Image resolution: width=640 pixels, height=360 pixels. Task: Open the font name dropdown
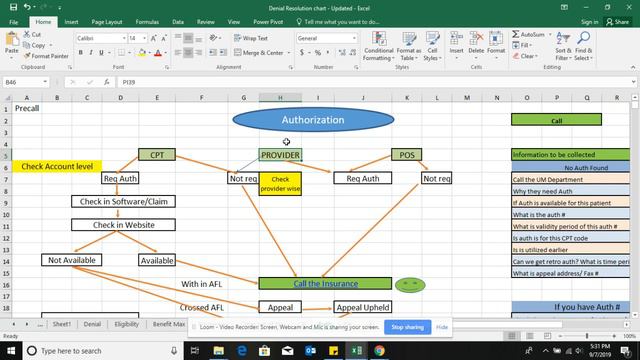124,38
